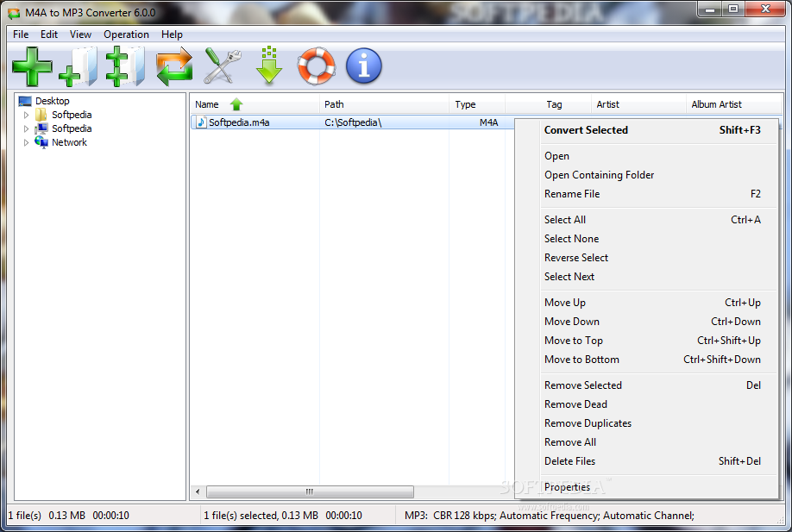Click the Add Folder toolbar icon
792x532 pixels.
[x=79, y=66]
